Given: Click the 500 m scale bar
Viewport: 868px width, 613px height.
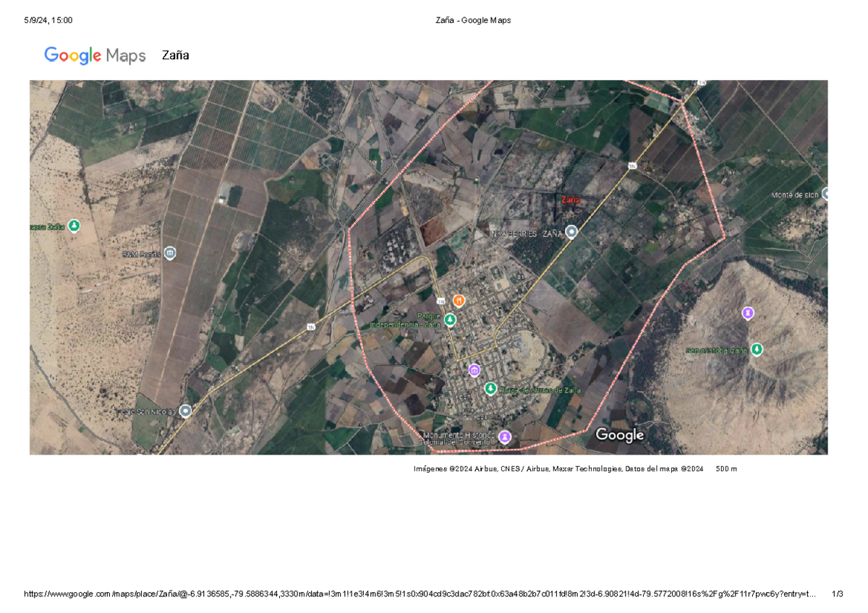Looking at the screenshot, I should click(x=726, y=468).
